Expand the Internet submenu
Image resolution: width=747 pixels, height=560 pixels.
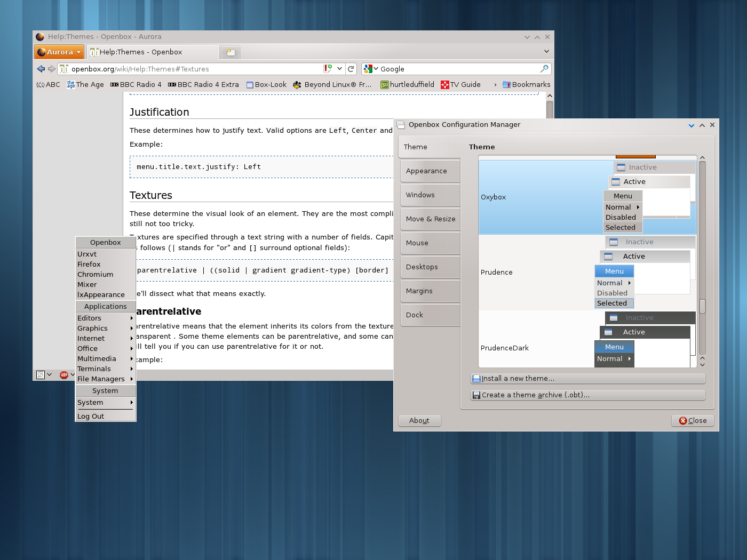(x=106, y=339)
